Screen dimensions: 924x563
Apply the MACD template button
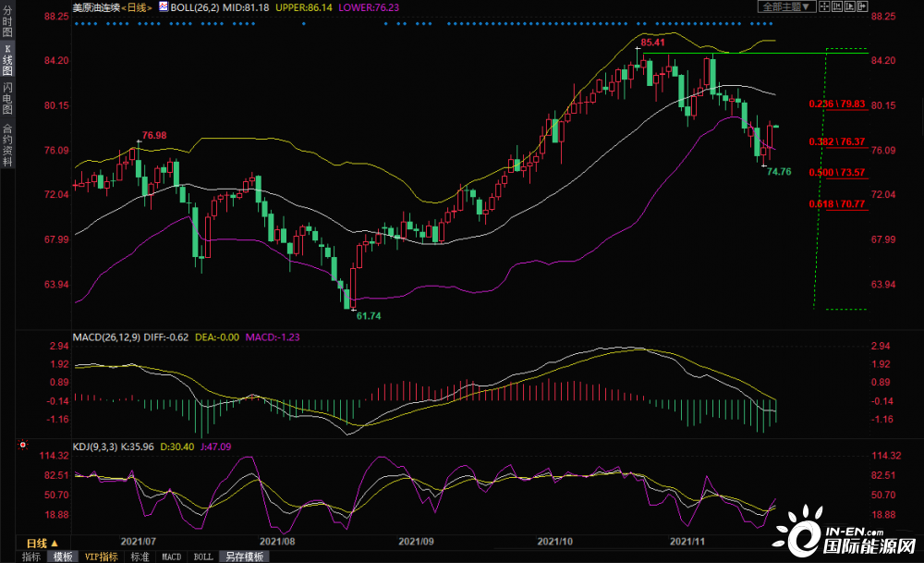pyautogui.click(x=172, y=557)
